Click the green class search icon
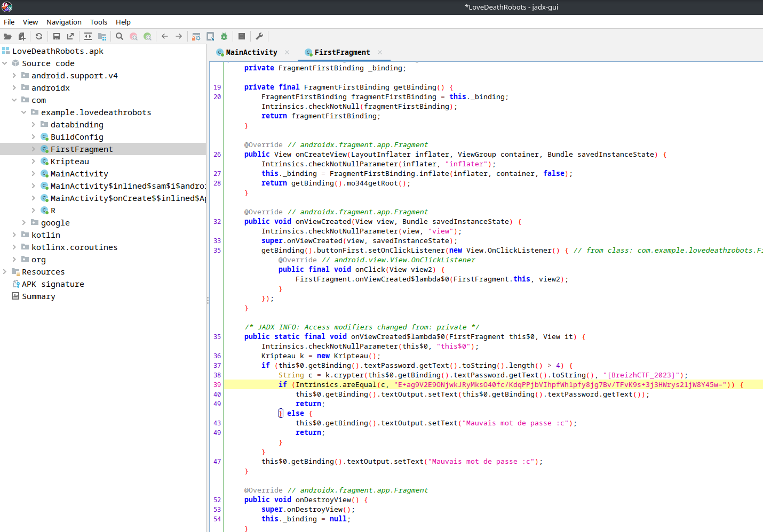 (148, 36)
